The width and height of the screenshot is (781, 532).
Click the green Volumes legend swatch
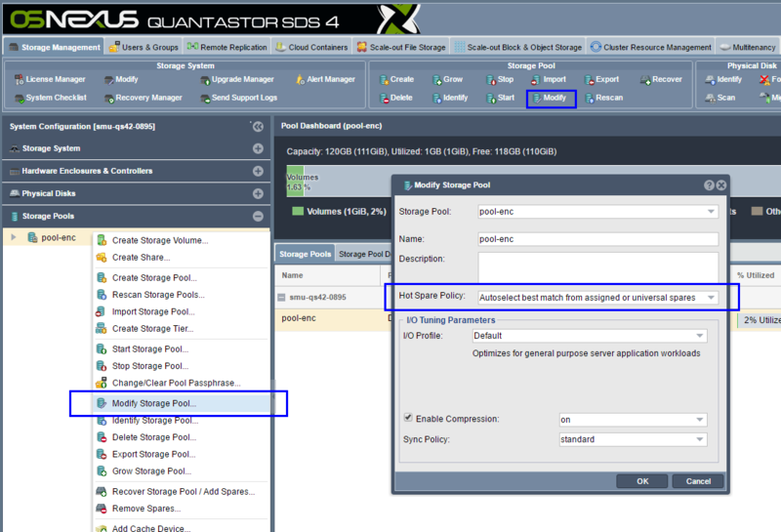(298, 211)
